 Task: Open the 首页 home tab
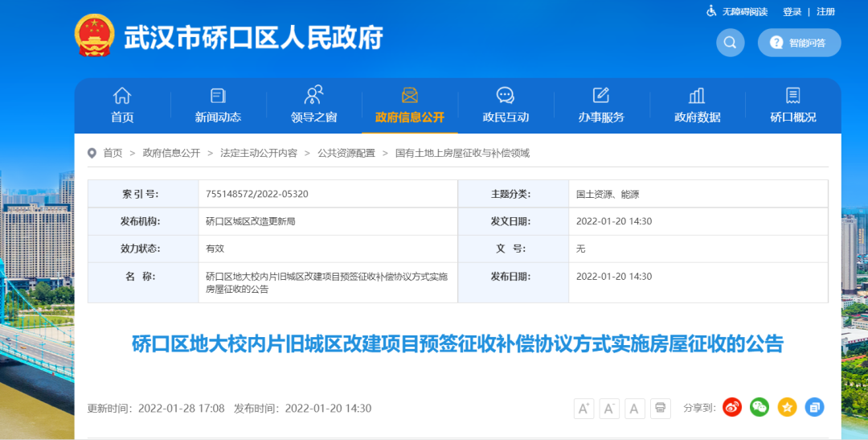coord(122,105)
